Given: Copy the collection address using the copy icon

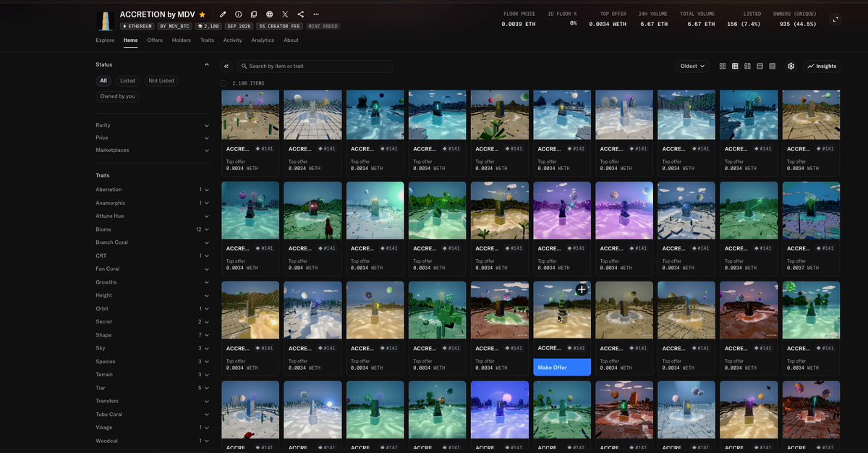Looking at the screenshot, I should tap(254, 14).
